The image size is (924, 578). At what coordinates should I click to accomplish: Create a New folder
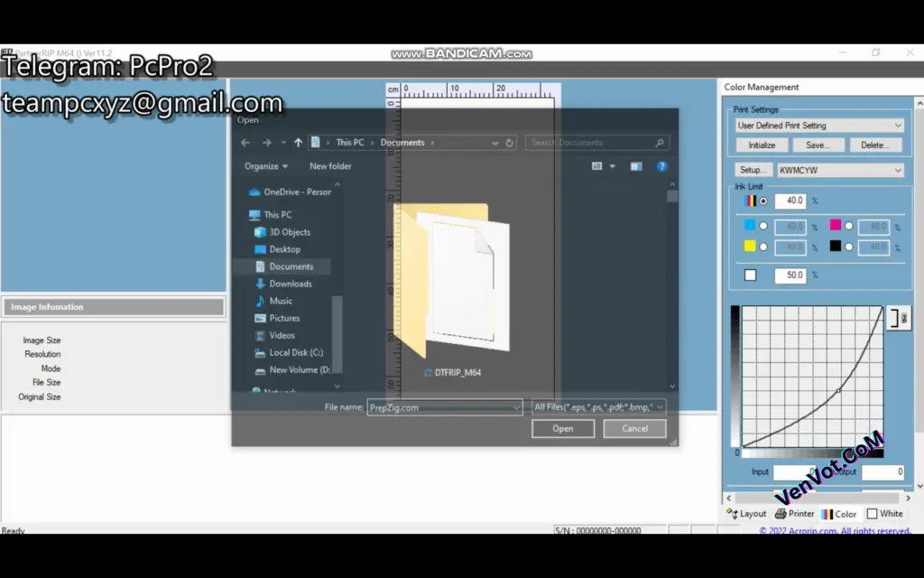[330, 166]
